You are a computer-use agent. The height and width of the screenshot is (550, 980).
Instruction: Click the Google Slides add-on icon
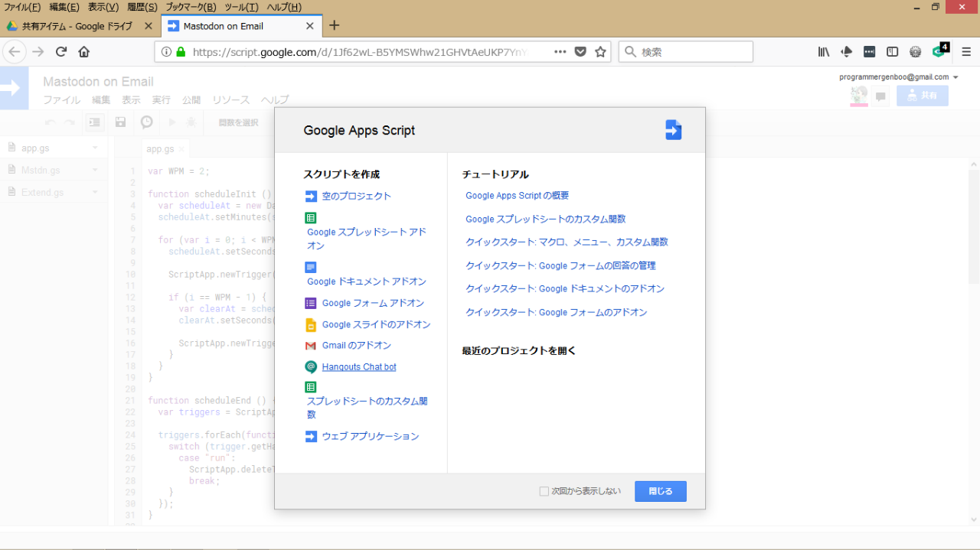311,324
